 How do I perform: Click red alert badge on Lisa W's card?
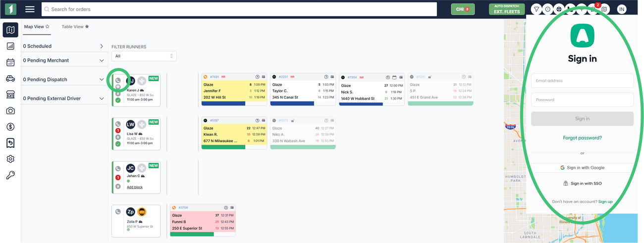118,131
